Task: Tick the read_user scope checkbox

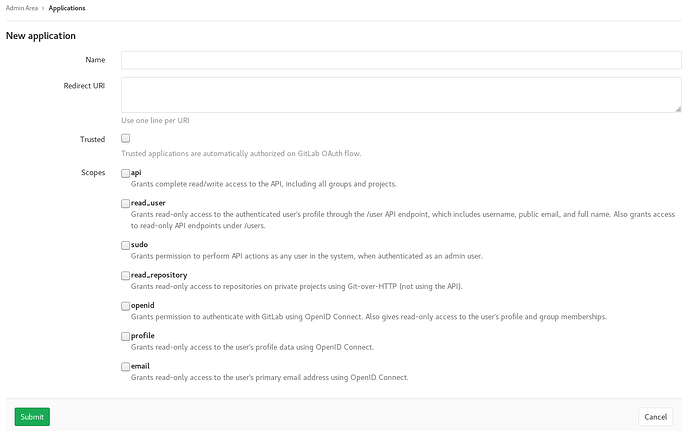Action: [x=126, y=203]
